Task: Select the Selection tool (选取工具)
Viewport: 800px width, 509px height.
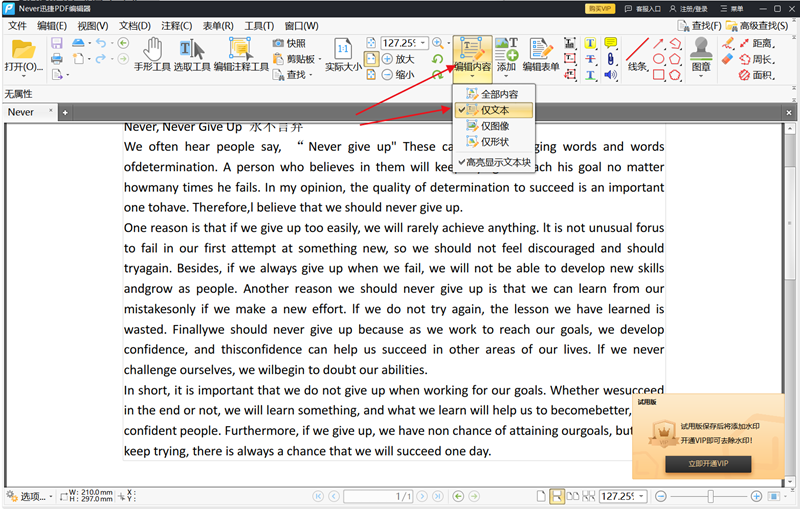Action: 192,54
